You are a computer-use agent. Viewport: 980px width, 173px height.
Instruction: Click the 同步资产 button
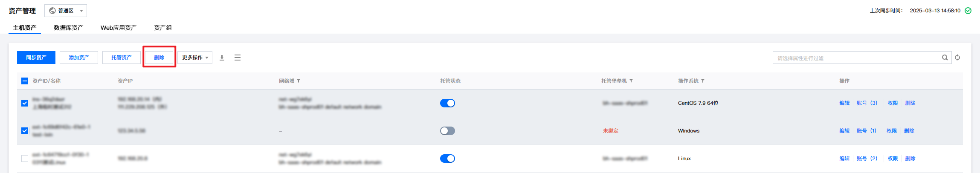[x=36, y=58]
